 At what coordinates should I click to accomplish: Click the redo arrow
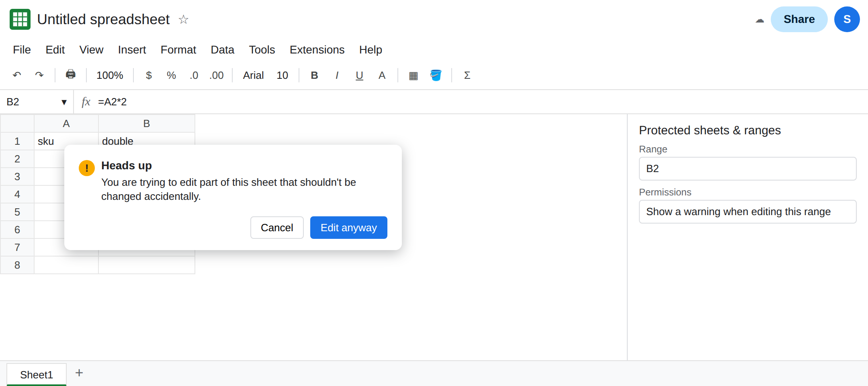39,75
